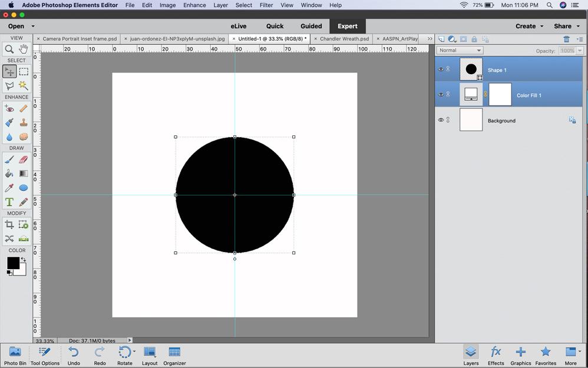
Task: Toggle the lock on Background layer
Action: tap(448, 120)
